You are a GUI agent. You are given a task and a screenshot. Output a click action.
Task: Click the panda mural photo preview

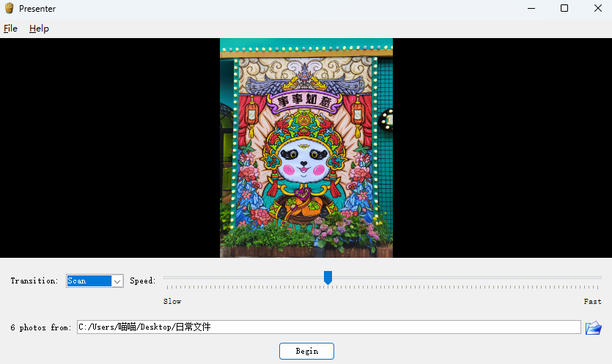point(306,148)
